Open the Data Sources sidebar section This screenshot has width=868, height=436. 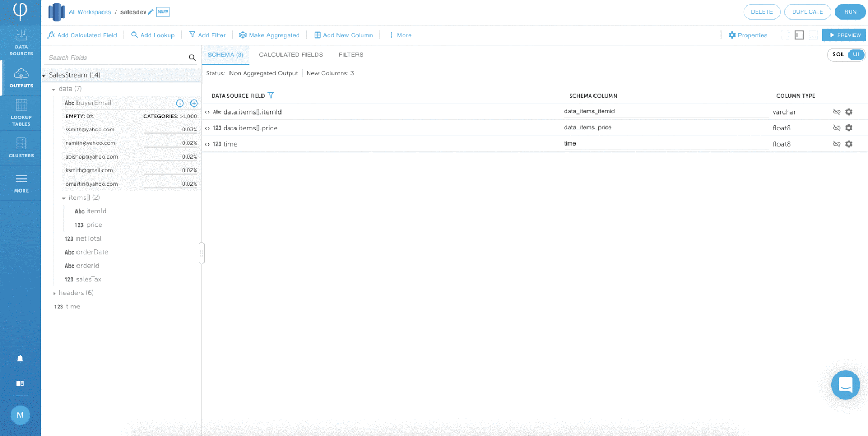point(21,42)
